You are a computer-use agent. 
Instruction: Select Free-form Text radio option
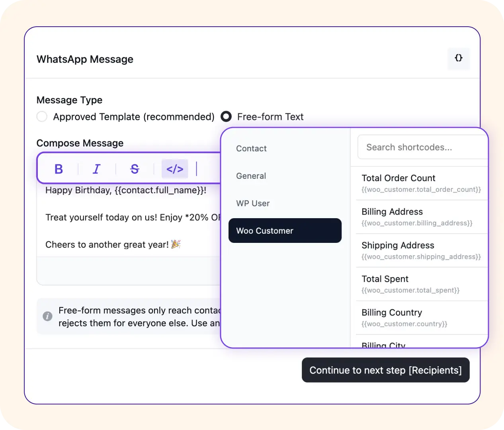(x=226, y=117)
